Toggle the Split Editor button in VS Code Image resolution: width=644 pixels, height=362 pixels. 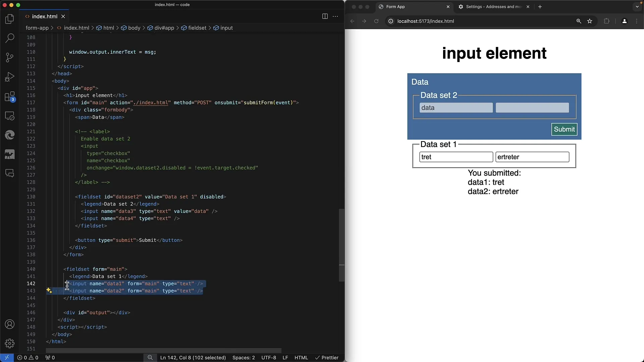coord(325,16)
